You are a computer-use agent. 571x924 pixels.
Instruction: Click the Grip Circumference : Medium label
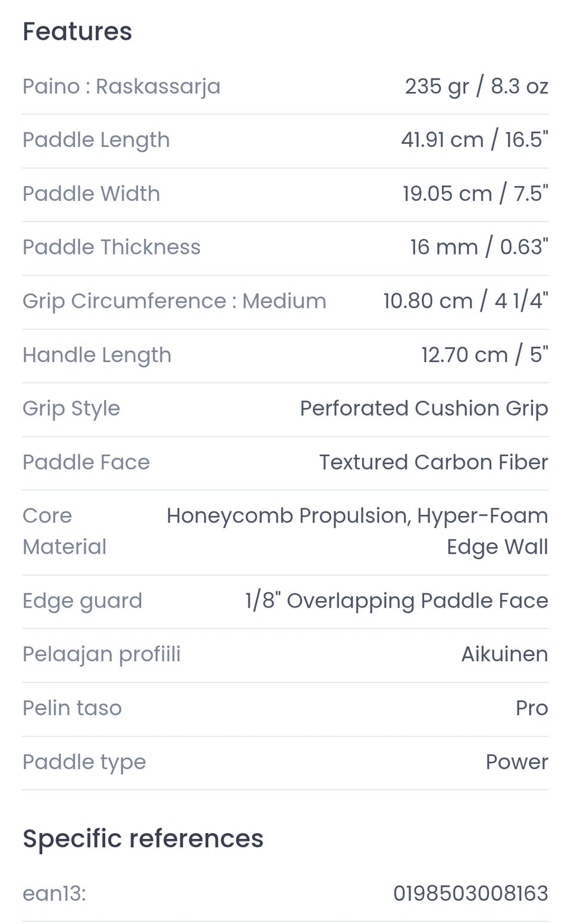tap(174, 301)
